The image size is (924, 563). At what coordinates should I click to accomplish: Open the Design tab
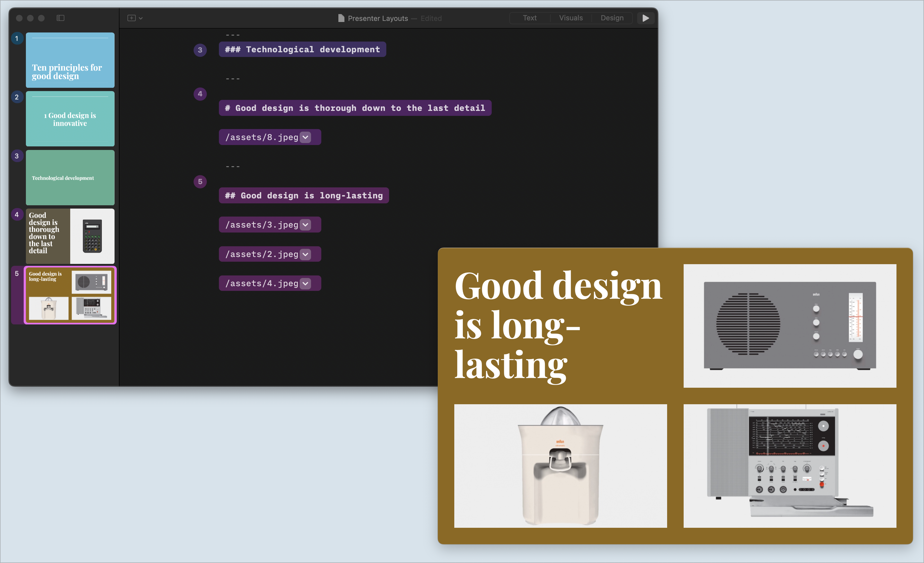(612, 18)
